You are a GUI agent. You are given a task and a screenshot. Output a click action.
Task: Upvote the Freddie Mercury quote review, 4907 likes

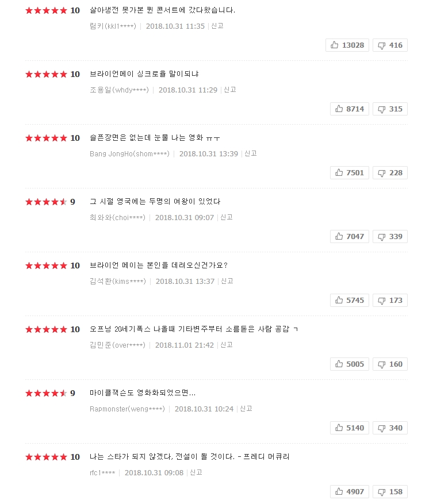[350, 492]
